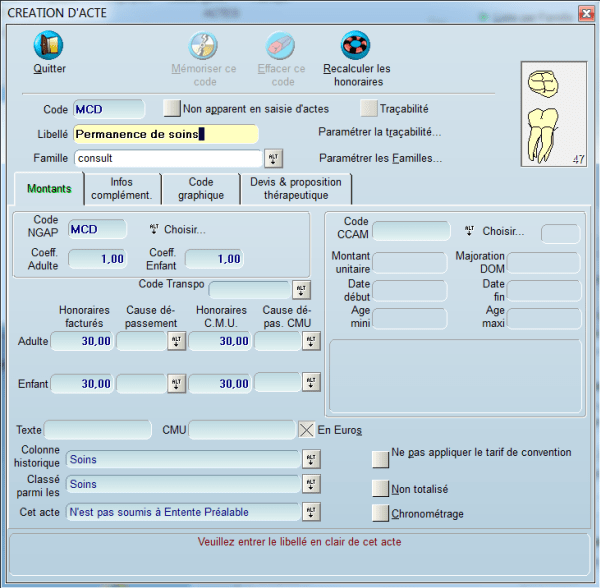Uncheck the En Euros checkbox

point(307,430)
